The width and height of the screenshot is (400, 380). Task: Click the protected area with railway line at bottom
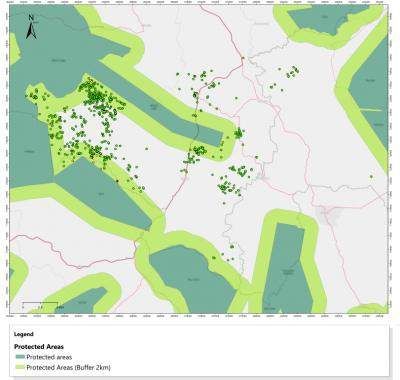click(x=287, y=268)
